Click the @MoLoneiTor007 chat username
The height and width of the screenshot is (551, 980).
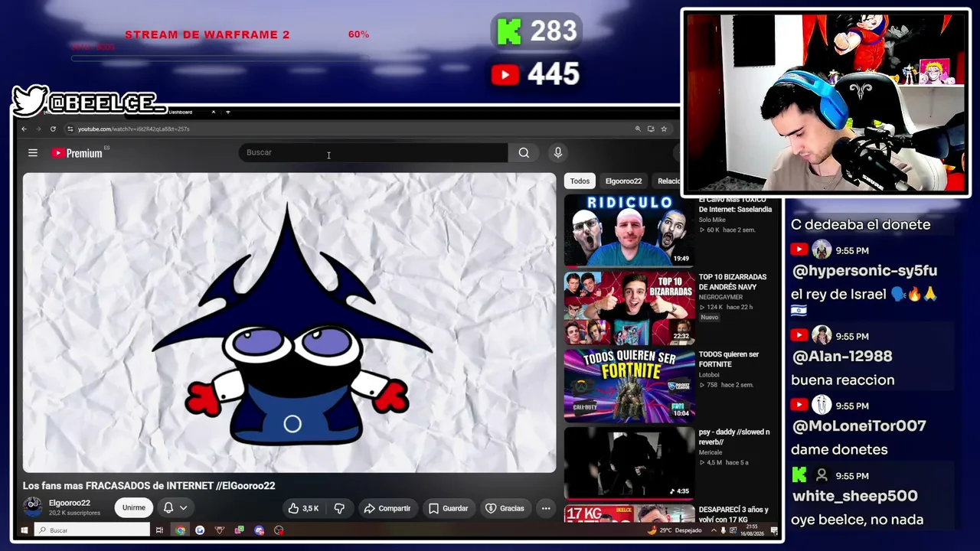[858, 425]
